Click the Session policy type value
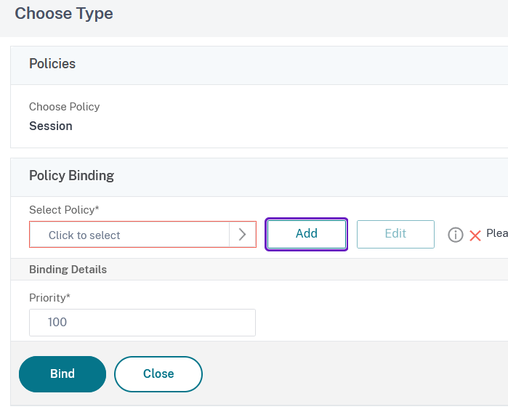The image size is (508, 420). point(51,126)
